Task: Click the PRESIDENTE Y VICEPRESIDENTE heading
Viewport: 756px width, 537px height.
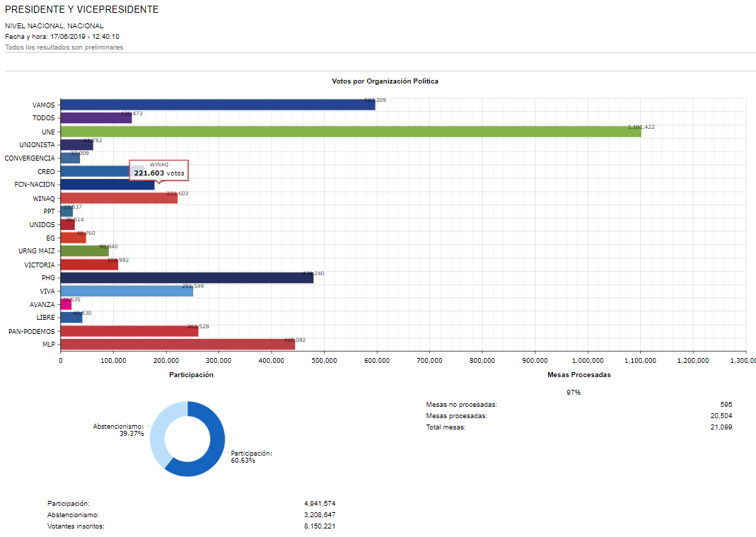Action: coord(82,10)
